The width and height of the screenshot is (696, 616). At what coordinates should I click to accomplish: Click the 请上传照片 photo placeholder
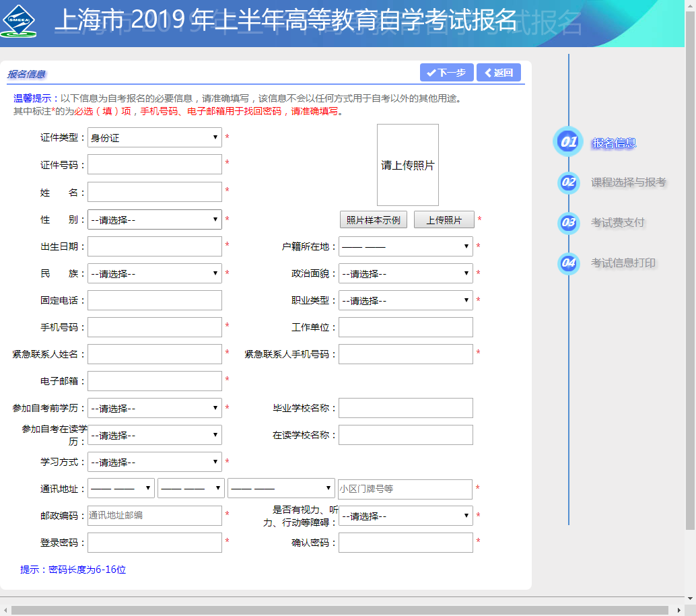point(407,165)
